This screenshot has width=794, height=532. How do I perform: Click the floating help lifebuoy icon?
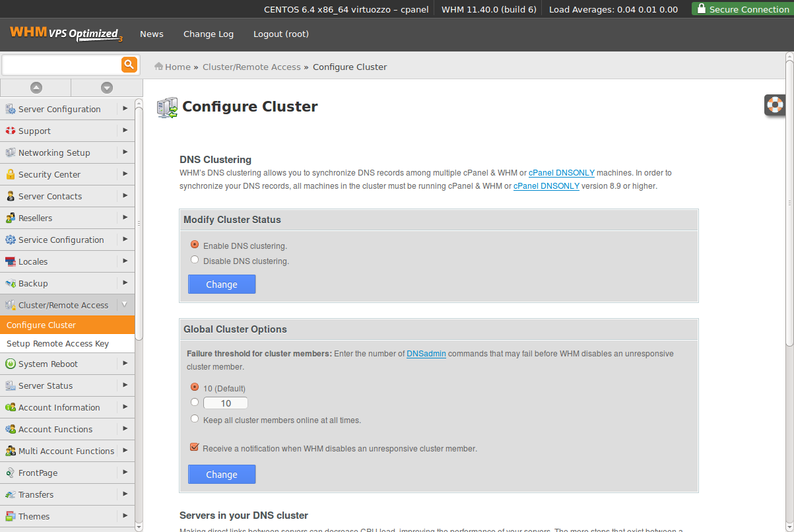pyautogui.click(x=775, y=104)
